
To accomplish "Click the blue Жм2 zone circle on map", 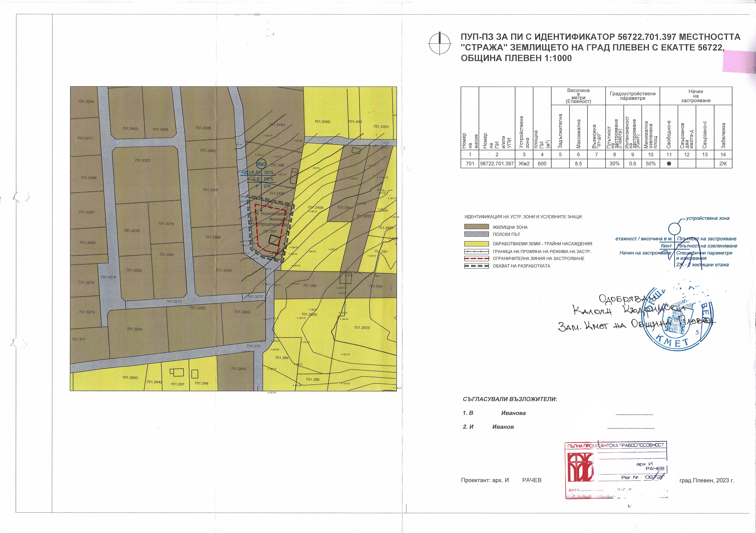I will 261,164.
